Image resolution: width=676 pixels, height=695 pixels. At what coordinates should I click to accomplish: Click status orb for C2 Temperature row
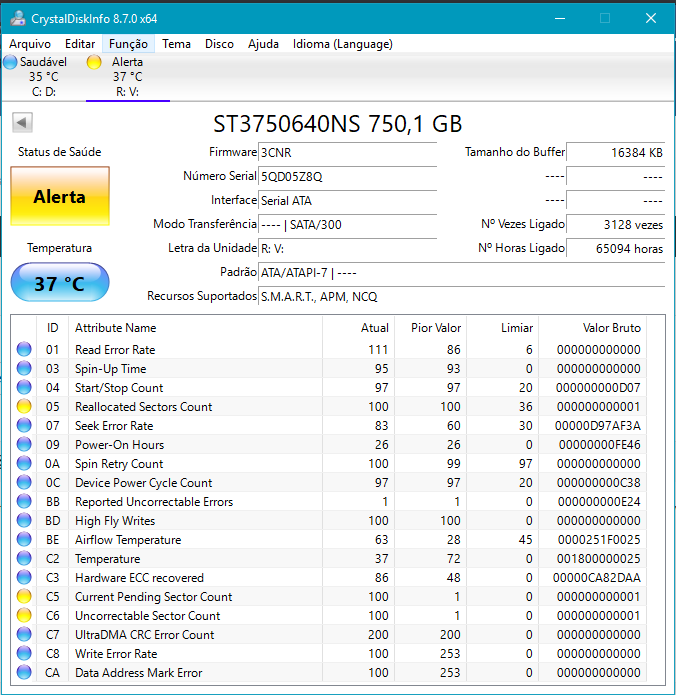tap(24, 558)
